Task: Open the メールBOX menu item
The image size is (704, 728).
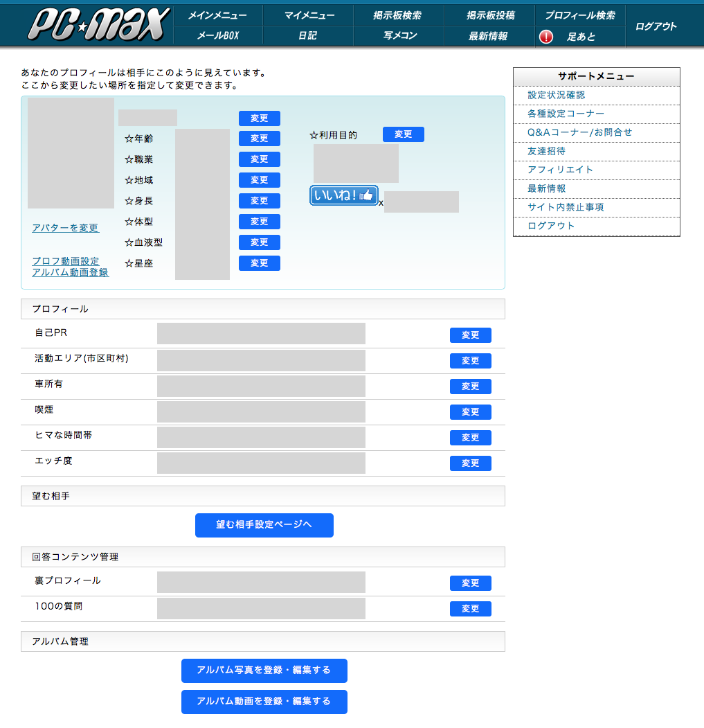Action: [217, 36]
